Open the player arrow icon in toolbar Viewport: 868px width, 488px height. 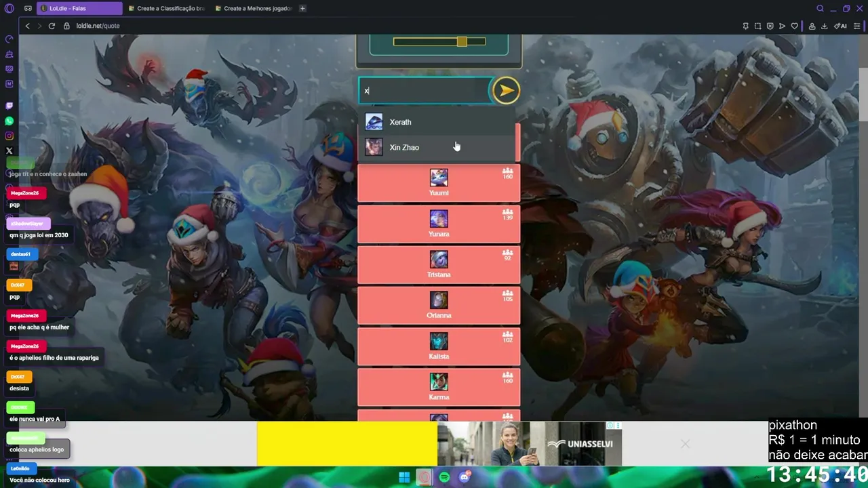pyautogui.click(x=782, y=26)
